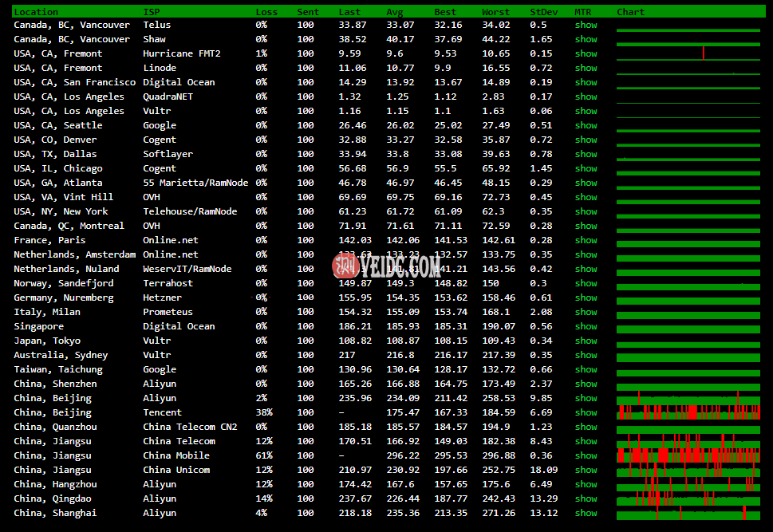Click show for Los Angeles QuadraNET row
The image size is (773, 532).
[x=586, y=97]
